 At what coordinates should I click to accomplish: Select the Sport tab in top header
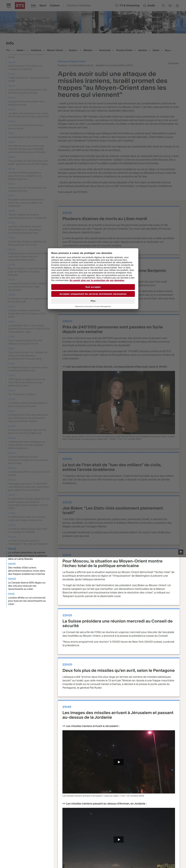click(43, 5)
